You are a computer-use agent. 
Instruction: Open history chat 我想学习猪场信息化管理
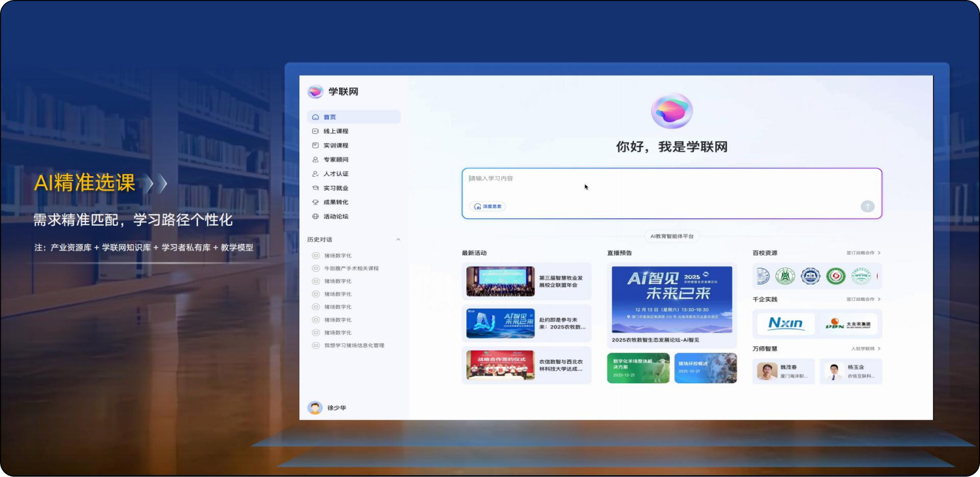pyautogui.click(x=354, y=346)
